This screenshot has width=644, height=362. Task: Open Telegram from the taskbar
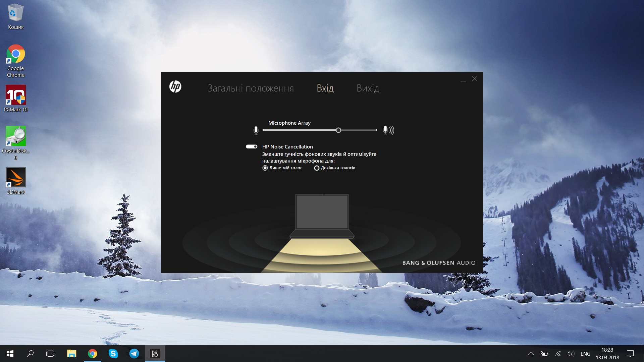(134, 354)
